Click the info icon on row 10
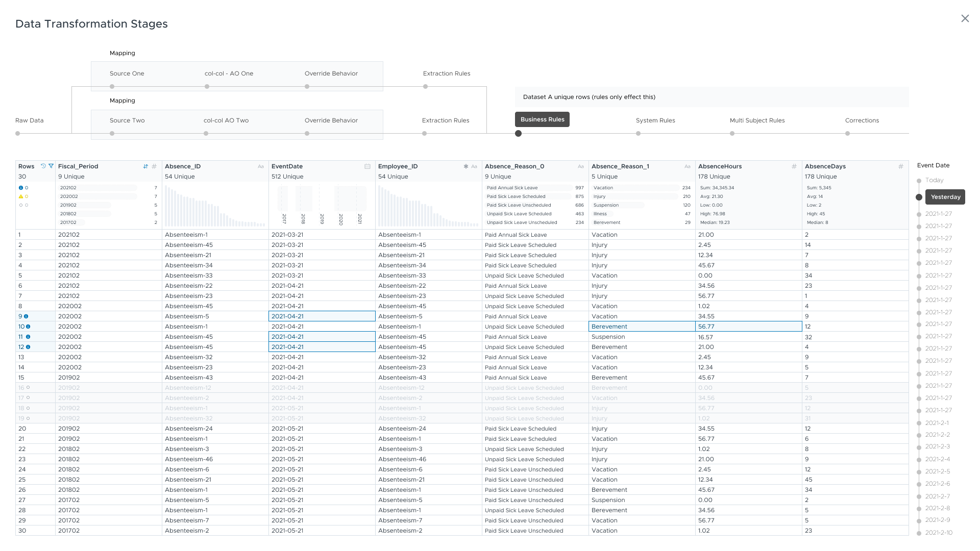980x551 pixels. point(28,327)
